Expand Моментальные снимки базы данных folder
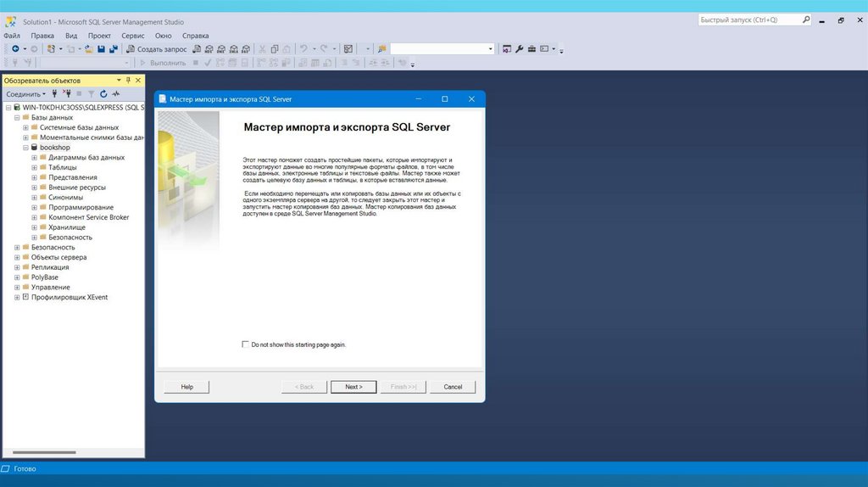This screenshot has height=487, width=868. click(x=25, y=137)
